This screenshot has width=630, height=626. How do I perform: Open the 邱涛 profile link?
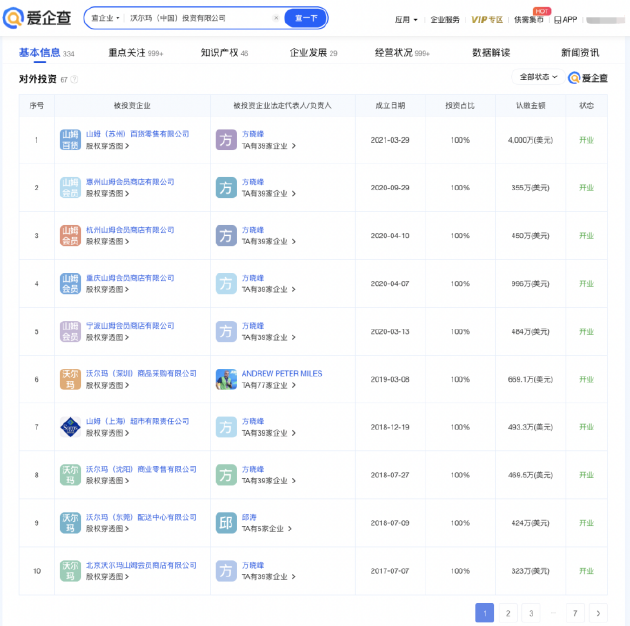click(x=249, y=517)
